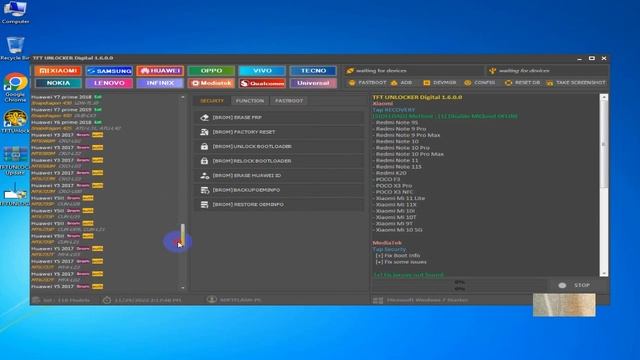
Task: Click the STOP button
Action: tap(576, 285)
